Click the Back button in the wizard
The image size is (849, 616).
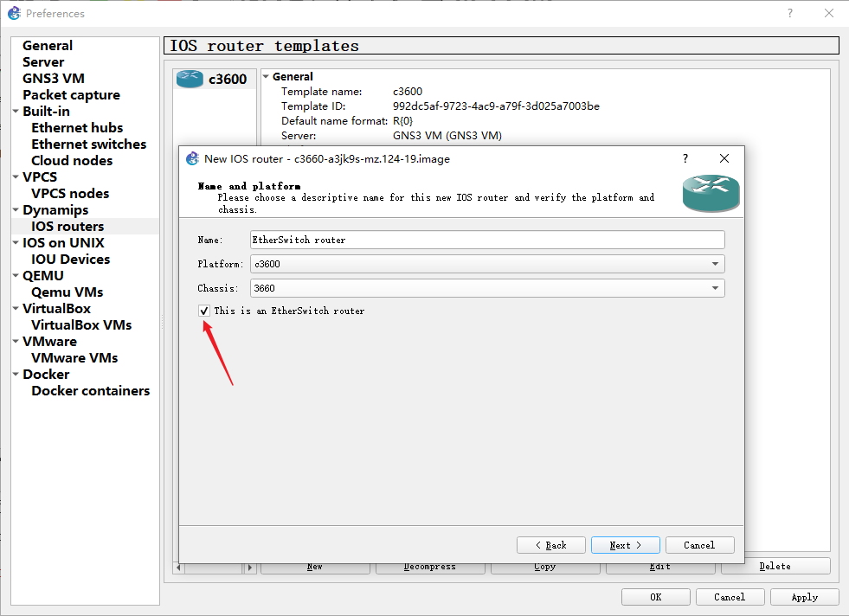tap(551, 545)
